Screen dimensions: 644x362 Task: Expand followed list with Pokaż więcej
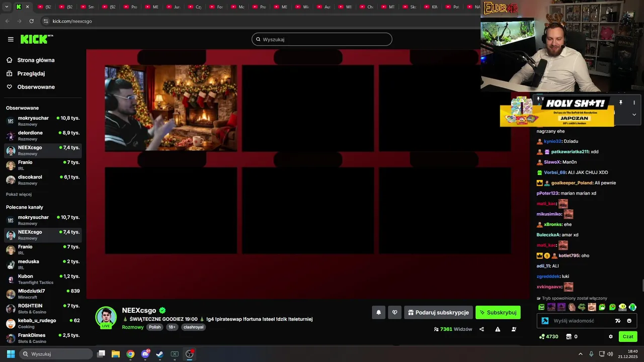19,194
